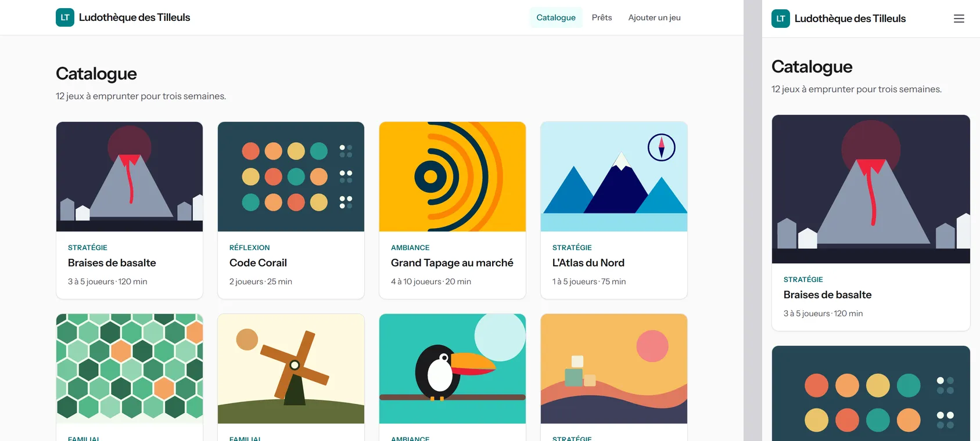Click the STRATÉGIE label in mobile preview

click(803, 280)
